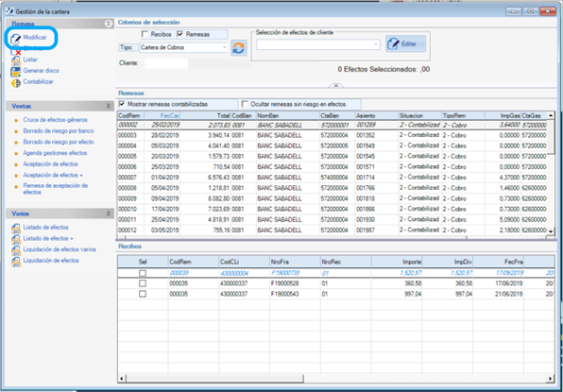563x392 pixels.
Task: Click the Liquidación de efectos varios icon
Action: point(16,250)
